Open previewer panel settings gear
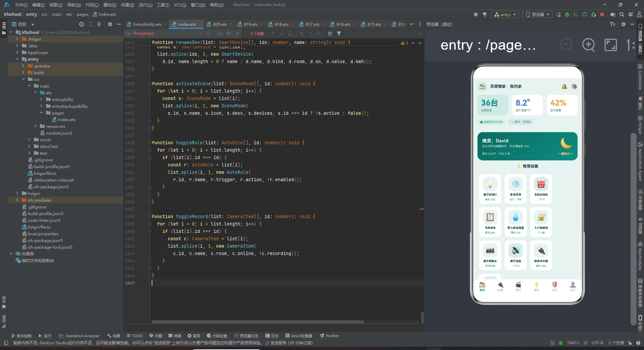644x350 pixels. tap(624, 24)
